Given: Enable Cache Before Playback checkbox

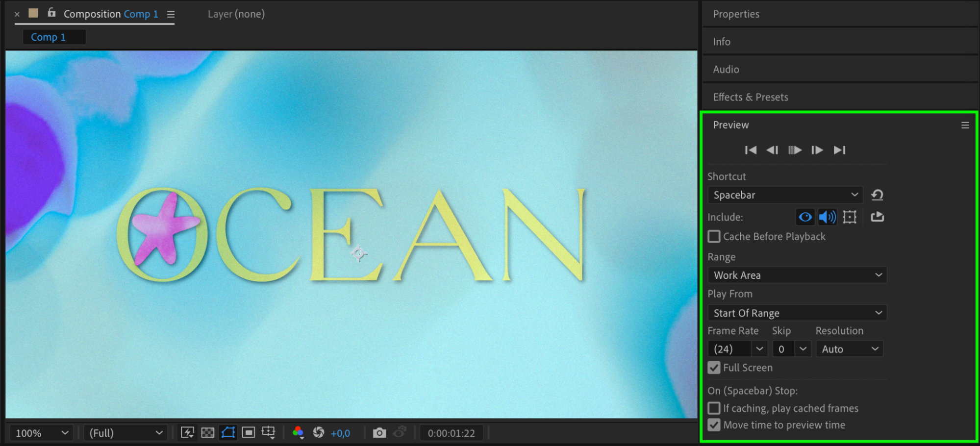Looking at the screenshot, I should point(714,237).
